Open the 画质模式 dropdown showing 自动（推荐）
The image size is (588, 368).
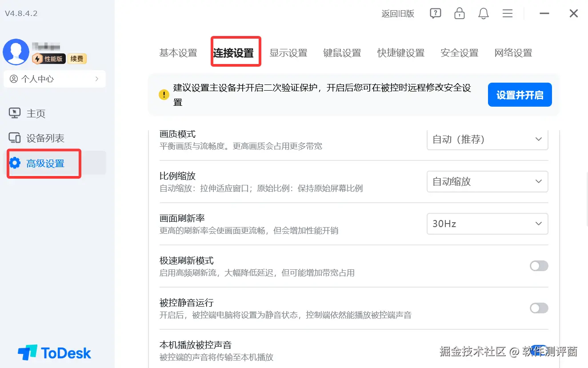pos(487,139)
